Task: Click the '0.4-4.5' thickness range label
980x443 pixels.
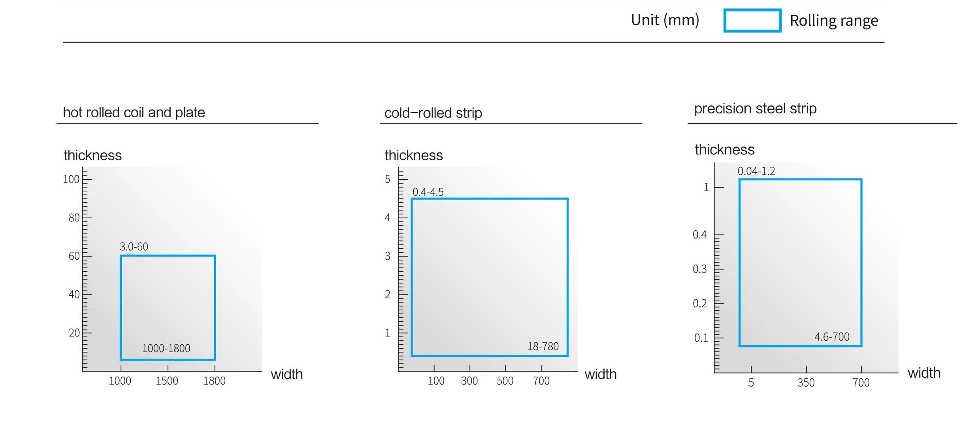Action: click(428, 192)
